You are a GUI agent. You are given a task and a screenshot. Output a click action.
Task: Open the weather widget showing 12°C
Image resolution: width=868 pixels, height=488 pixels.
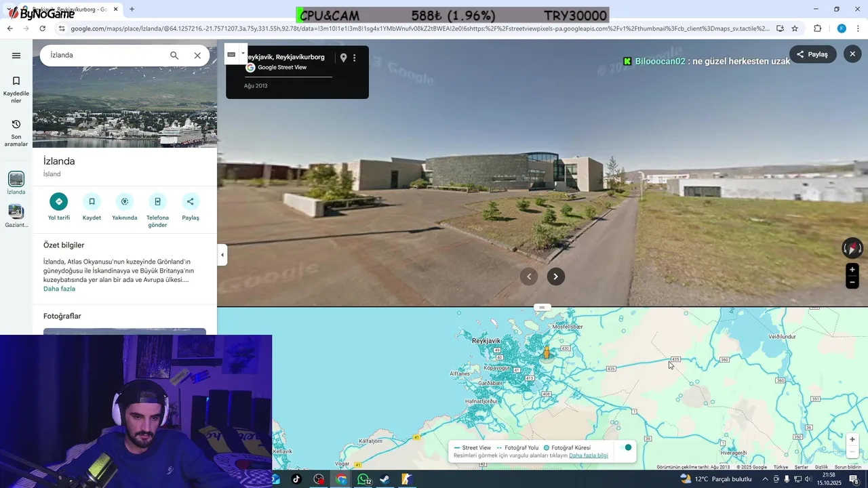coord(715,479)
